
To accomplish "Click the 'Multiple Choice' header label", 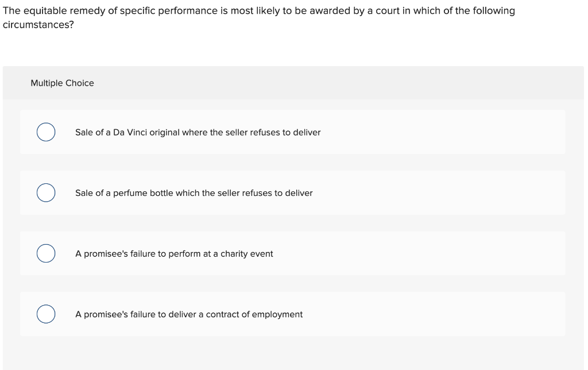I will tap(63, 83).
